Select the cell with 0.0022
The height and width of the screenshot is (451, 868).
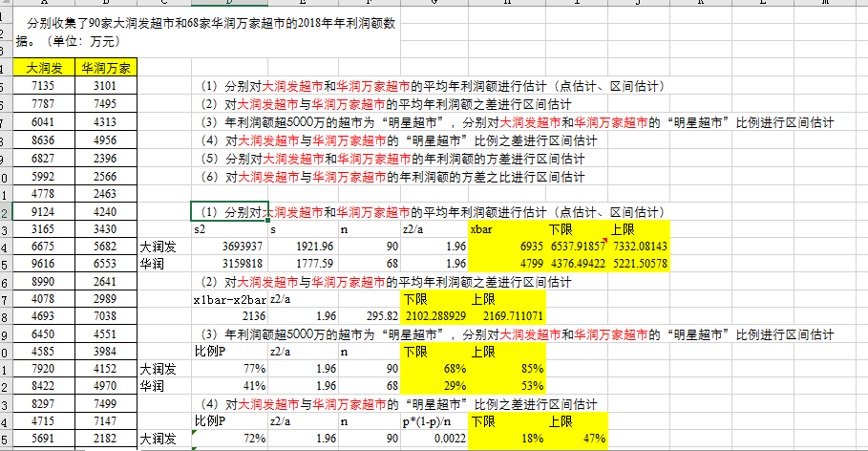pos(434,439)
